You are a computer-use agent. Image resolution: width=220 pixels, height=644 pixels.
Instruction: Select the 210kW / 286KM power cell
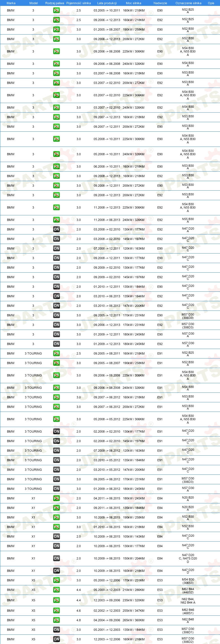pyautogui.click(x=134, y=590)
